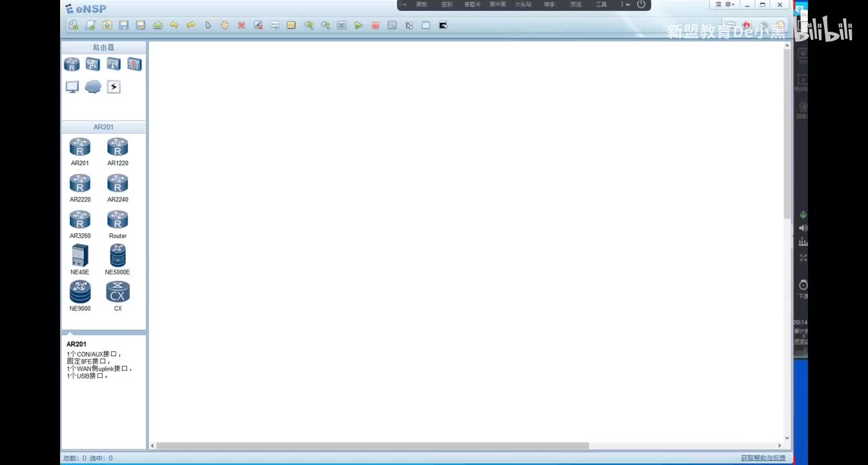
Task: Maximize the eNSP window
Action: tap(763, 5)
